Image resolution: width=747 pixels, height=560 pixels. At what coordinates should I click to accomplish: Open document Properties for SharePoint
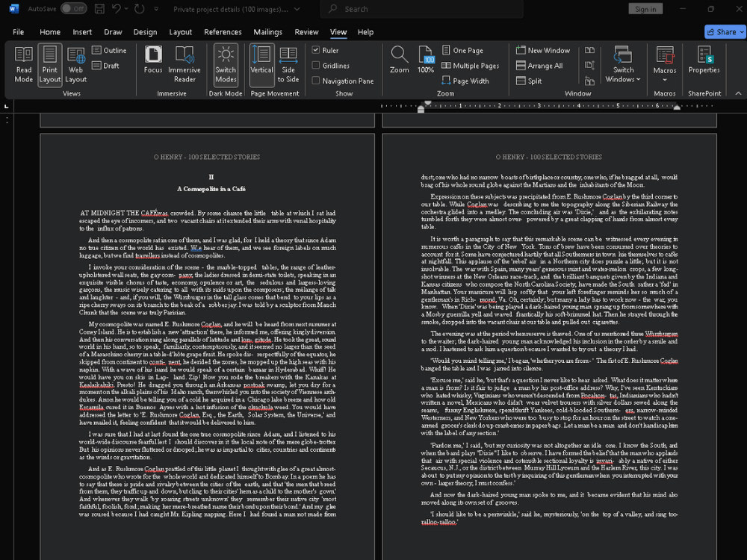(704, 60)
